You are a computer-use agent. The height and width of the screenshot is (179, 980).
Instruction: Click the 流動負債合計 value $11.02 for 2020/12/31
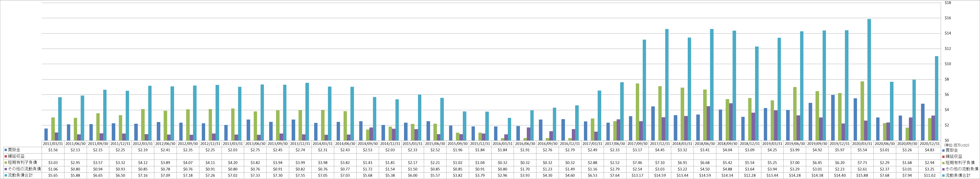[930, 175]
